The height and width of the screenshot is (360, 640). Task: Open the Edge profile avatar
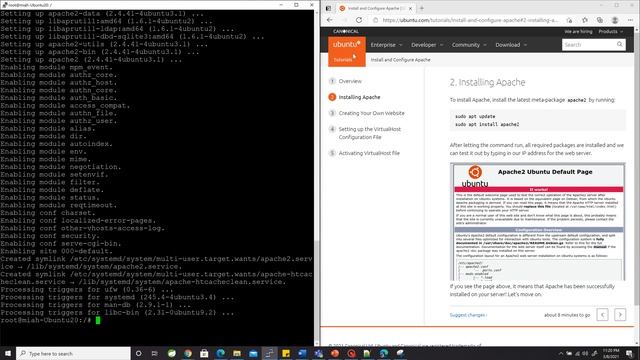(615, 20)
